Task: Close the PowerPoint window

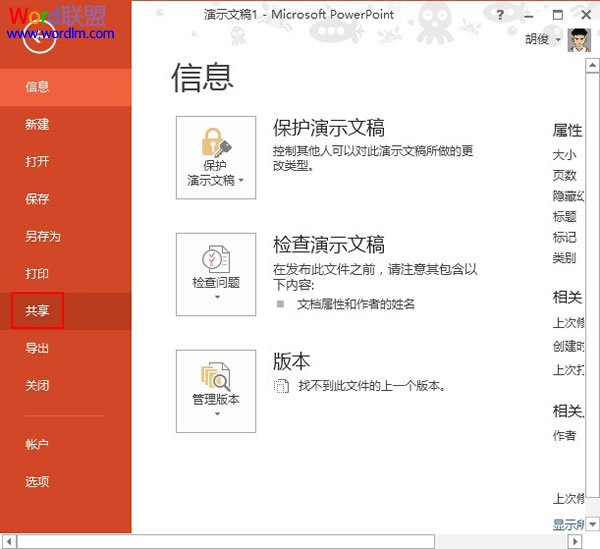Action: (x=586, y=15)
